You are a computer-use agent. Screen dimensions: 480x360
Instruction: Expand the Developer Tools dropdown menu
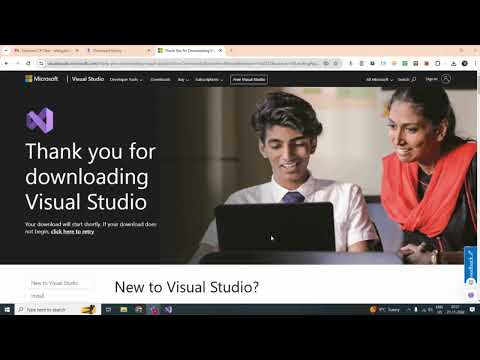[x=126, y=80]
